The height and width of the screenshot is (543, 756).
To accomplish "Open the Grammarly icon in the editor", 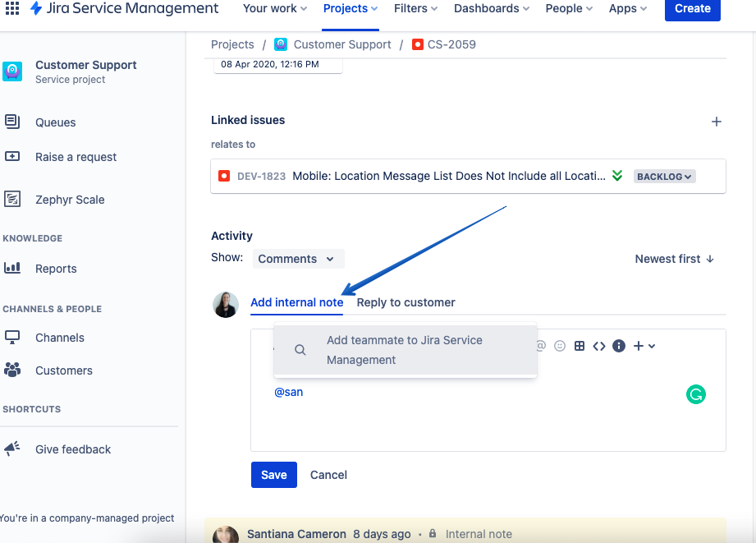I will coord(695,394).
